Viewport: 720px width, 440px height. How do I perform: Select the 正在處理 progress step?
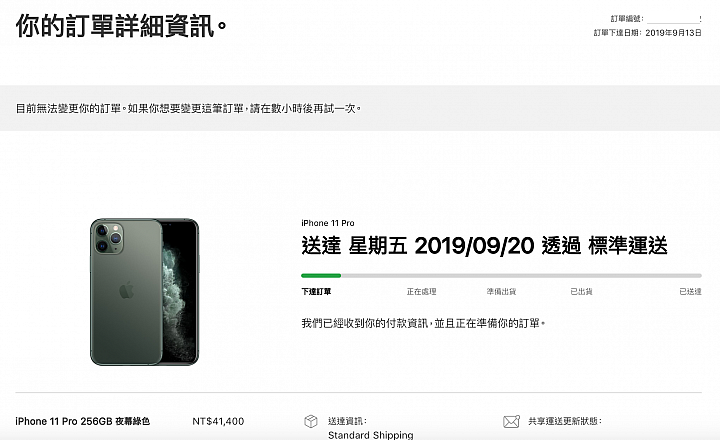click(421, 292)
